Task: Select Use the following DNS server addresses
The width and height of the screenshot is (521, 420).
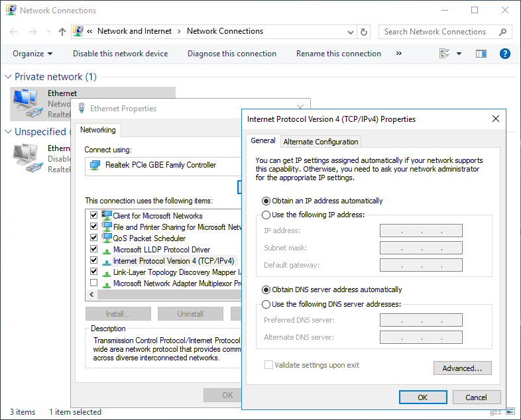Action: pyautogui.click(x=266, y=304)
